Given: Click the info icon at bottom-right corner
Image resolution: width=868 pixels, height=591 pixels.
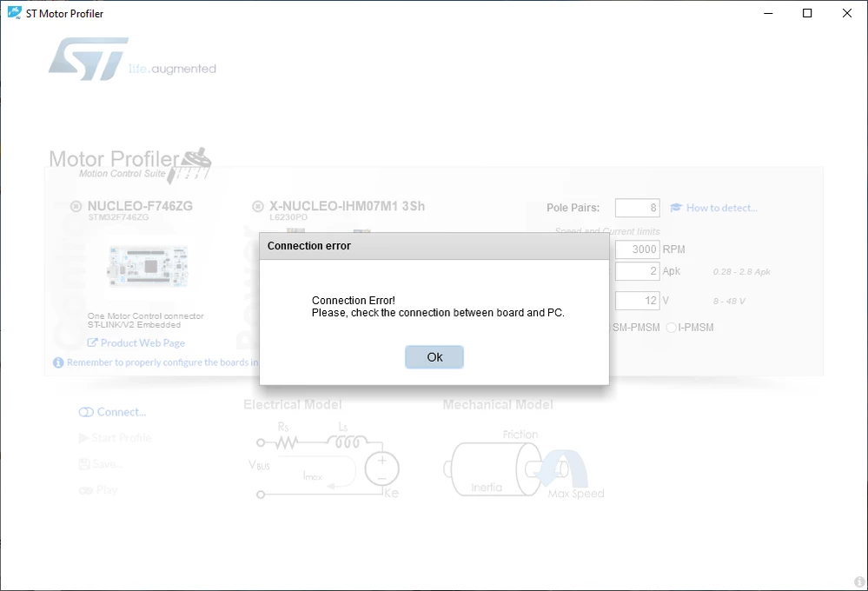Looking at the screenshot, I should 859,581.
